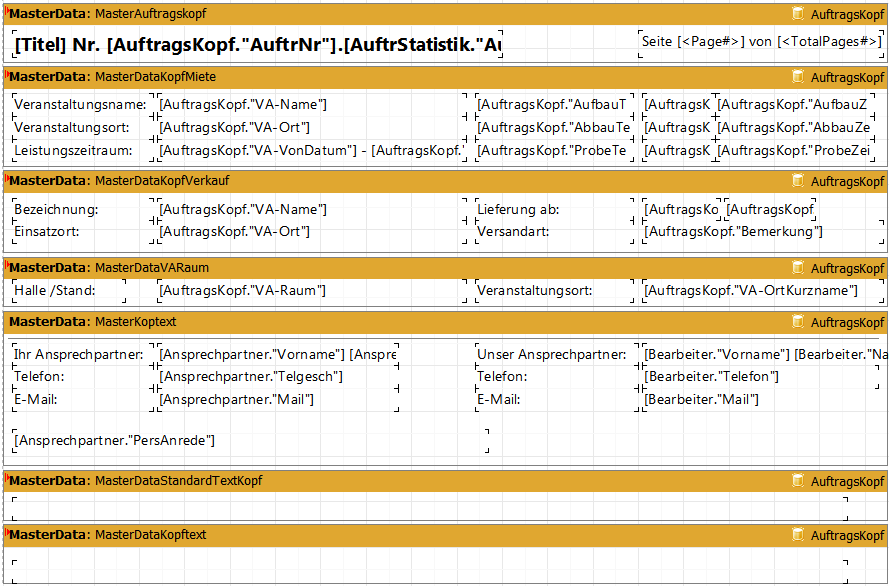Select empty text object in MasterDataKopftext band

point(430,572)
